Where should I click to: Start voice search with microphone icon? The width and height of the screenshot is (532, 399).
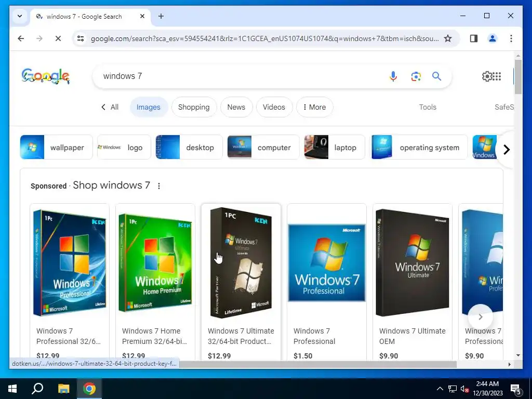[x=393, y=76]
